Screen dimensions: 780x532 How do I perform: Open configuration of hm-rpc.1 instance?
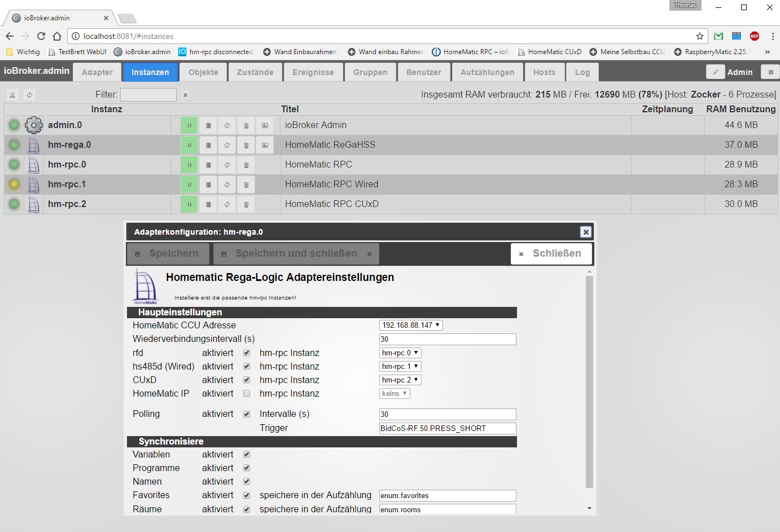click(208, 184)
